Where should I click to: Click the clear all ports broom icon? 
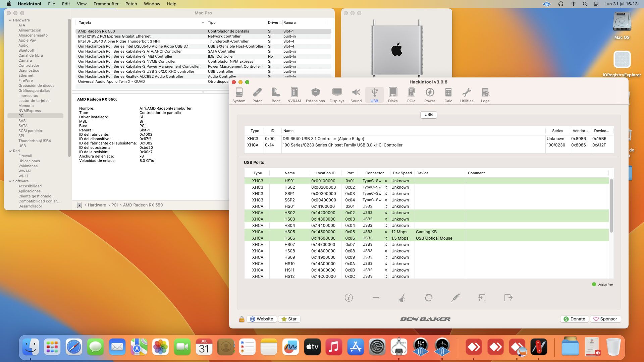[x=402, y=298]
